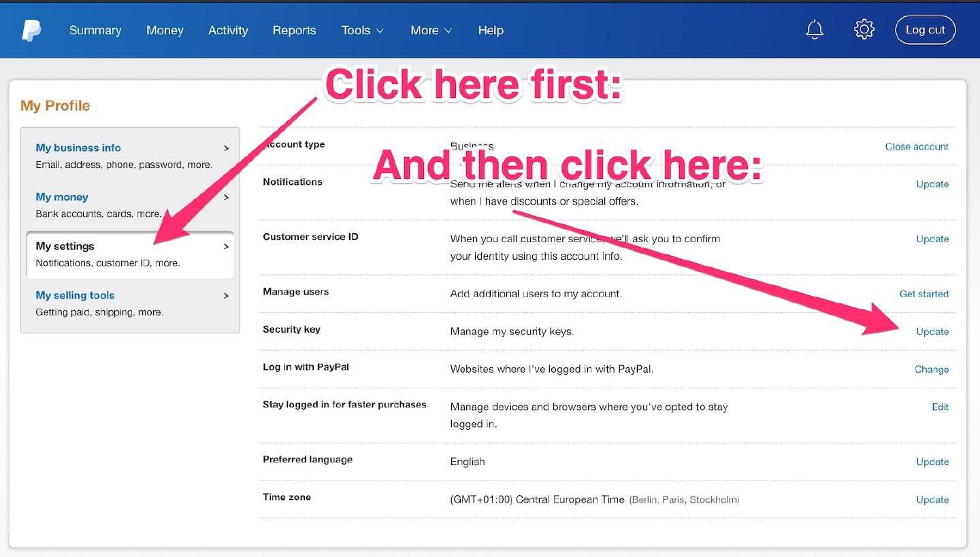Update the Notifications setting
This screenshot has height=557, width=980.
pyautogui.click(x=932, y=184)
